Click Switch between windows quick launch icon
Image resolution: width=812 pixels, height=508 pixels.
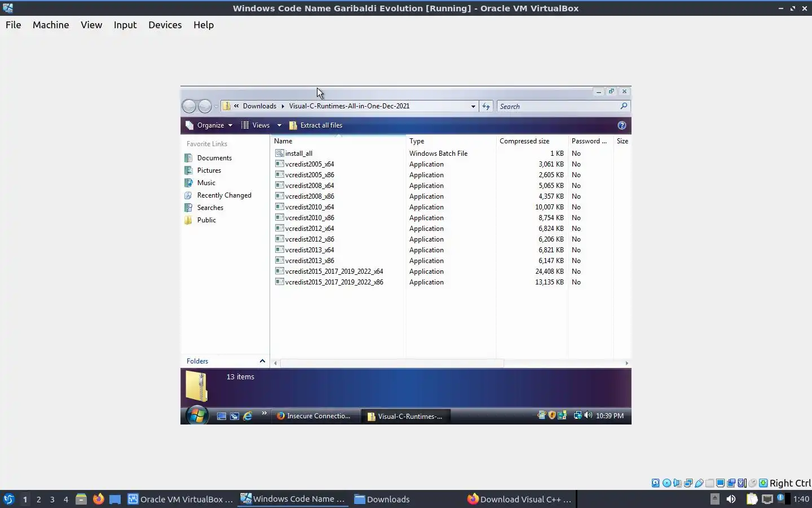click(x=235, y=416)
